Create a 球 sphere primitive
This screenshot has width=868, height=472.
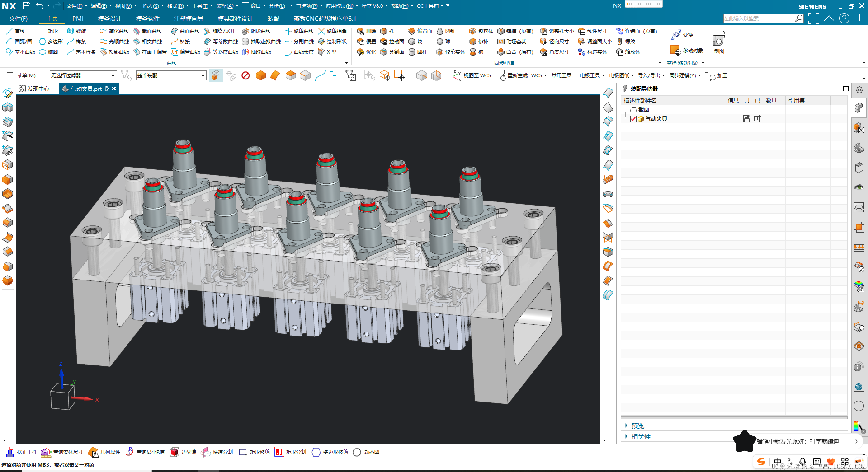pyautogui.click(x=443, y=42)
